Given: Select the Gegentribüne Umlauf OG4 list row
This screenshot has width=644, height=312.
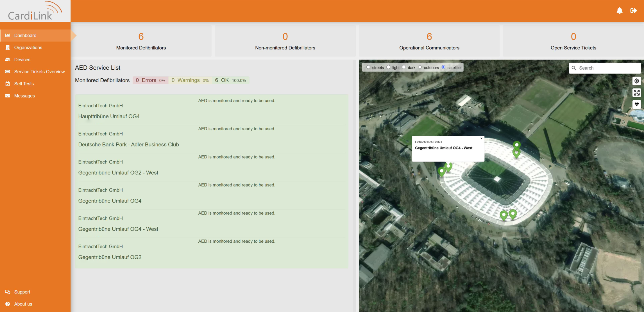Looking at the screenshot, I should [212, 195].
